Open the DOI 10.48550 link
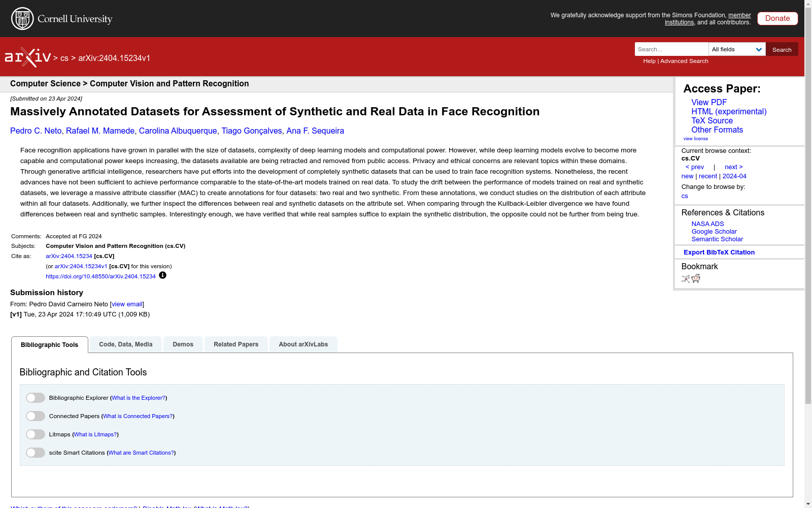Image resolution: width=812 pixels, height=508 pixels. click(x=100, y=276)
